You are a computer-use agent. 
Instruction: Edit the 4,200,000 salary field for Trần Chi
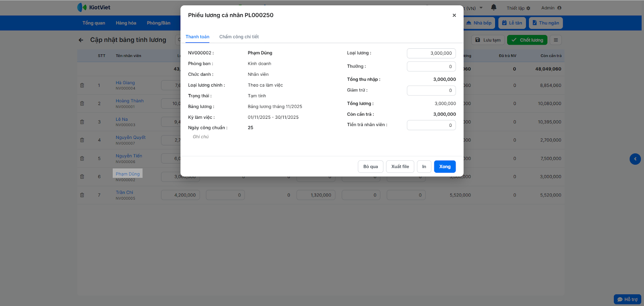pyautogui.click(x=180, y=195)
